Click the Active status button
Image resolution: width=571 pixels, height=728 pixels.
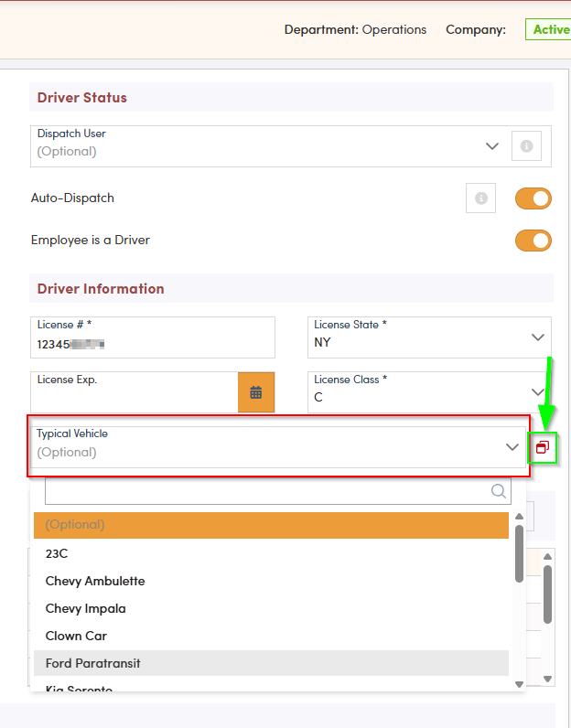click(550, 29)
